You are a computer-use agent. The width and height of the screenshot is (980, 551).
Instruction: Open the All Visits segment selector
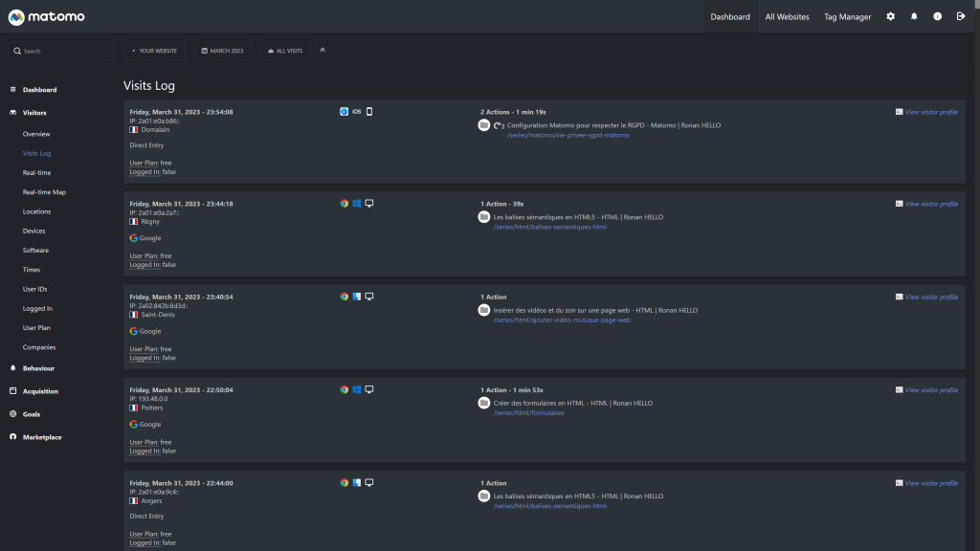[285, 51]
